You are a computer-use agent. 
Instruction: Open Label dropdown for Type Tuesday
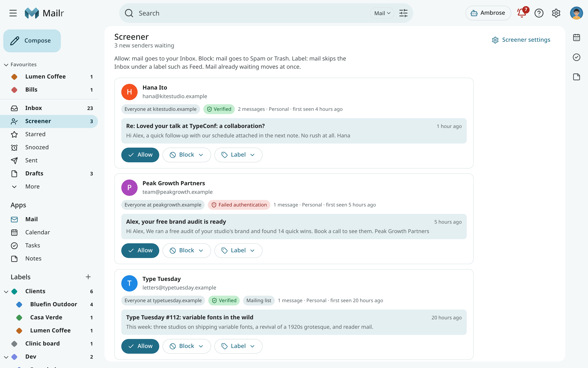click(x=238, y=346)
